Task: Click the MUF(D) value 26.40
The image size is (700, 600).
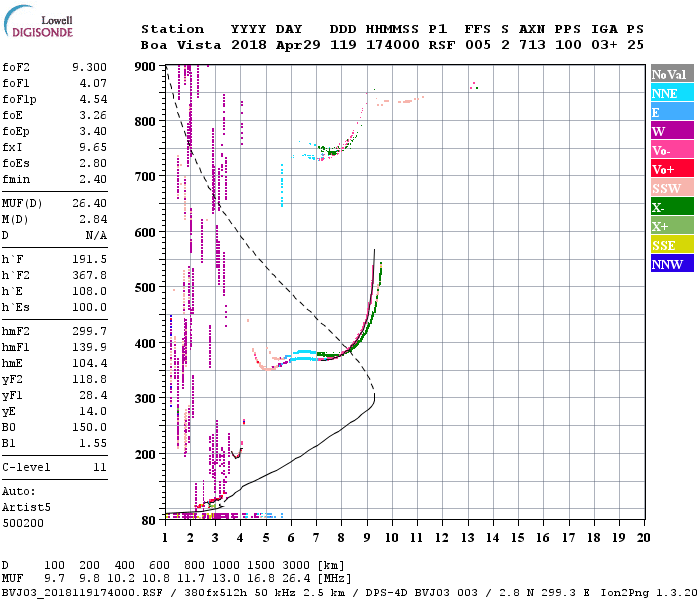Action: click(89, 203)
